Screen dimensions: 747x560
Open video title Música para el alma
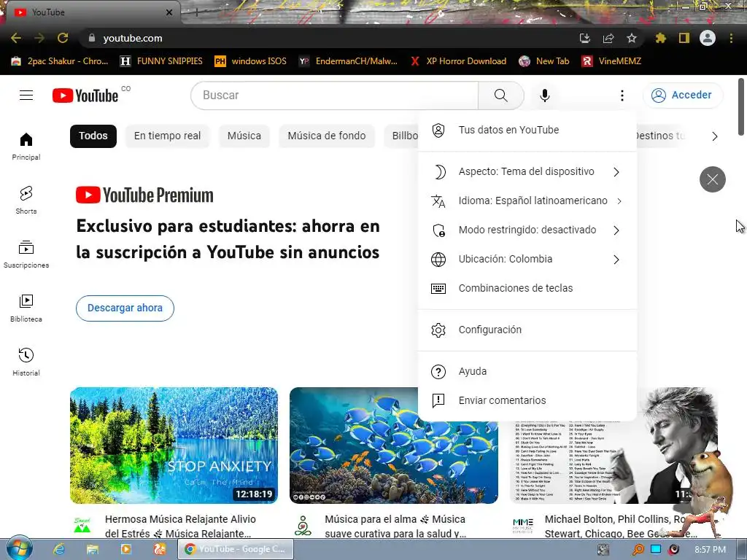pos(395,526)
